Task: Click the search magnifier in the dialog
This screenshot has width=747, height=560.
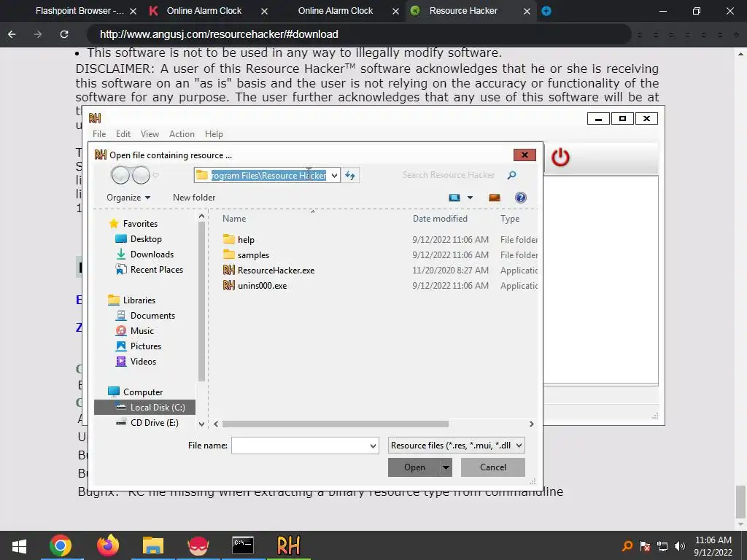Action: pos(511,175)
